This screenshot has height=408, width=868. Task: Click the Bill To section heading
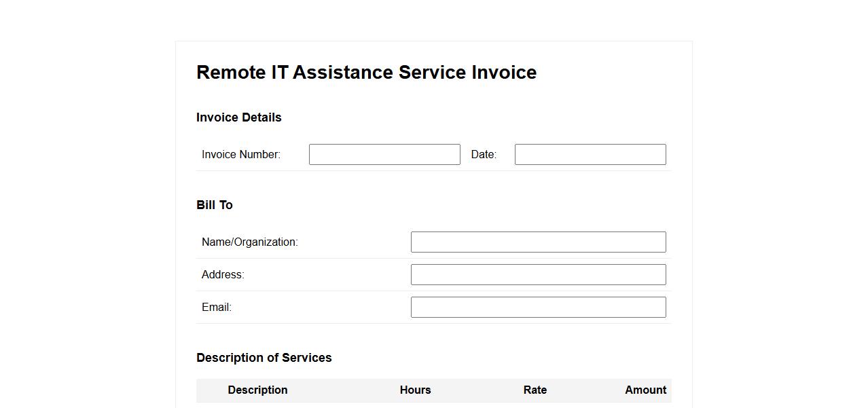[x=215, y=205]
